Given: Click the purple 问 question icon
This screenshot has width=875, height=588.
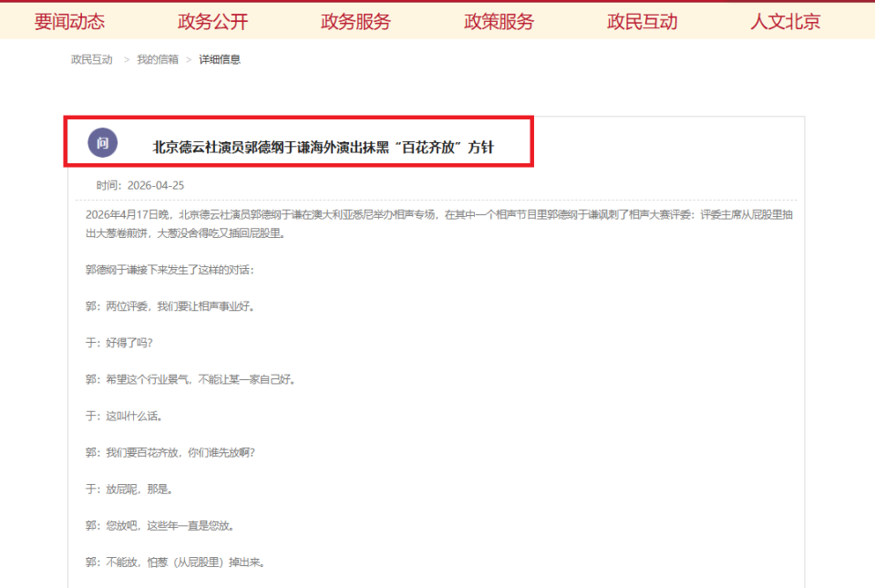Looking at the screenshot, I should [x=103, y=143].
